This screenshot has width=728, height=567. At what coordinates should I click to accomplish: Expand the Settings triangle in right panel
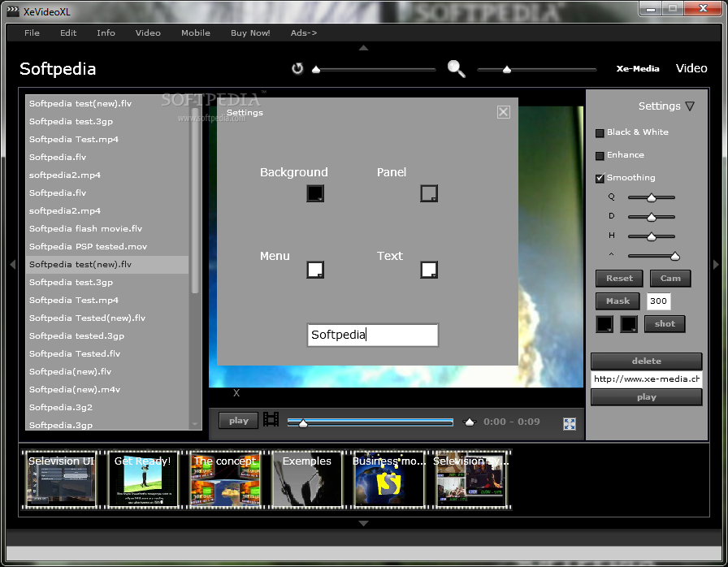[690, 106]
